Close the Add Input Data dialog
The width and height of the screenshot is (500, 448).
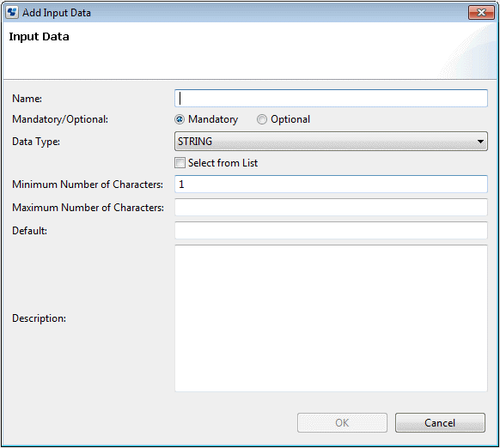click(481, 12)
